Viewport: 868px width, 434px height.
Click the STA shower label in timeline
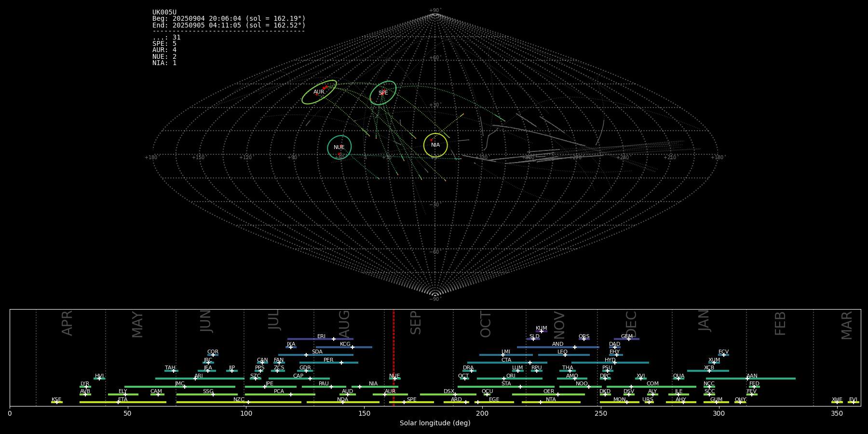(x=506, y=384)
